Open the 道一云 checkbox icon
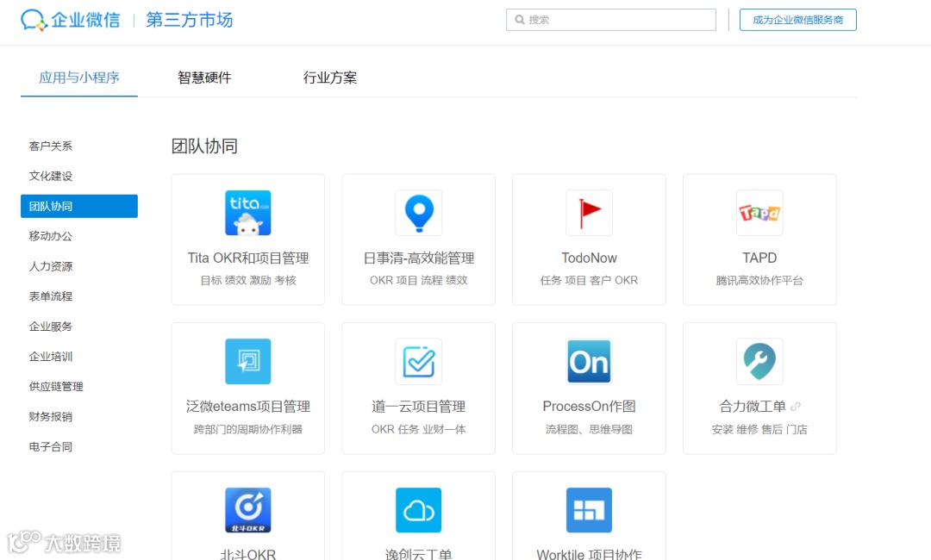Viewport: 931px width, 560px height. (x=419, y=361)
